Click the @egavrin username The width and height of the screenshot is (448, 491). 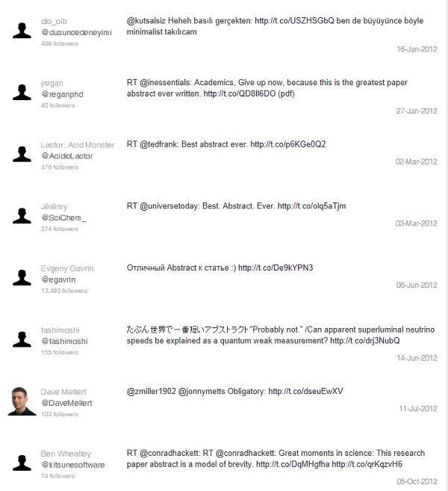click(58, 280)
